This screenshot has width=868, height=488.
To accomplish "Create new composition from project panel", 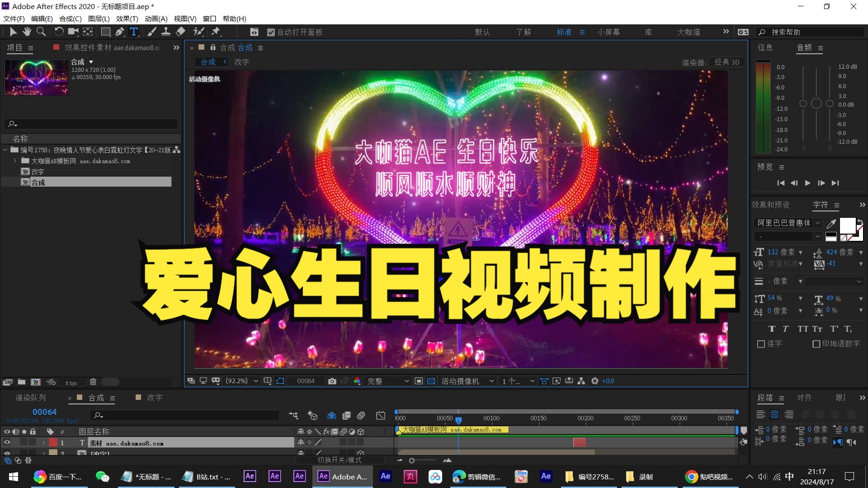I will [x=35, y=382].
